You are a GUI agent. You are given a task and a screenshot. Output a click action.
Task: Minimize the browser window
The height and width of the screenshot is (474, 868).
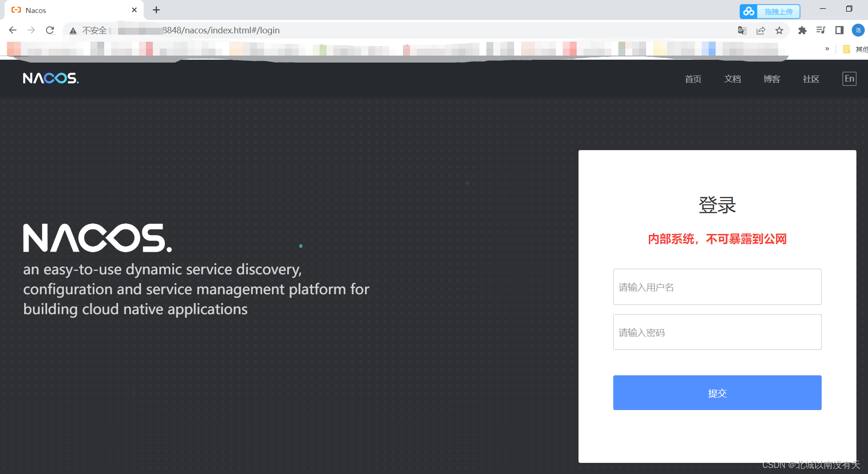(x=823, y=9)
